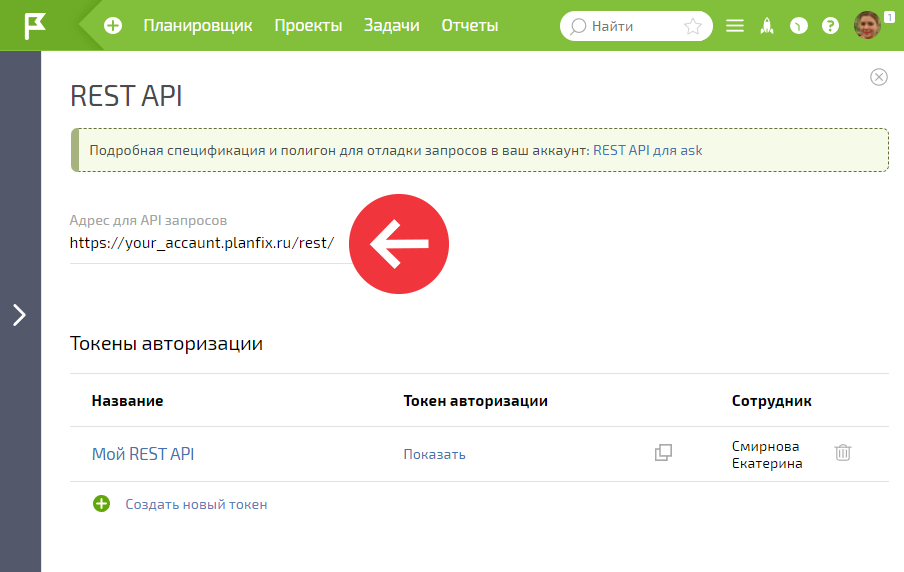Click the green plus beside Создать новый токен
904x572 pixels.
click(x=101, y=503)
